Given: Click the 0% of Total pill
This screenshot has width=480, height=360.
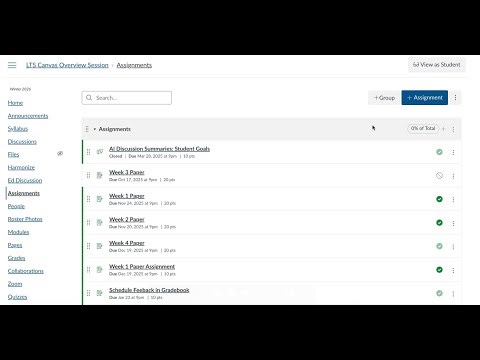Looking at the screenshot, I should [423, 128].
